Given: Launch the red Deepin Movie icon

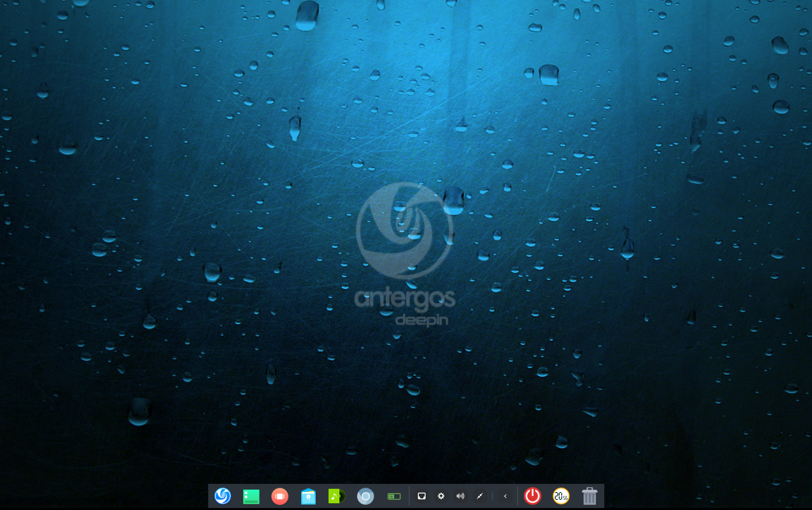Looking at the screenshot, I should pyautogui.click(x=280, y=496).
